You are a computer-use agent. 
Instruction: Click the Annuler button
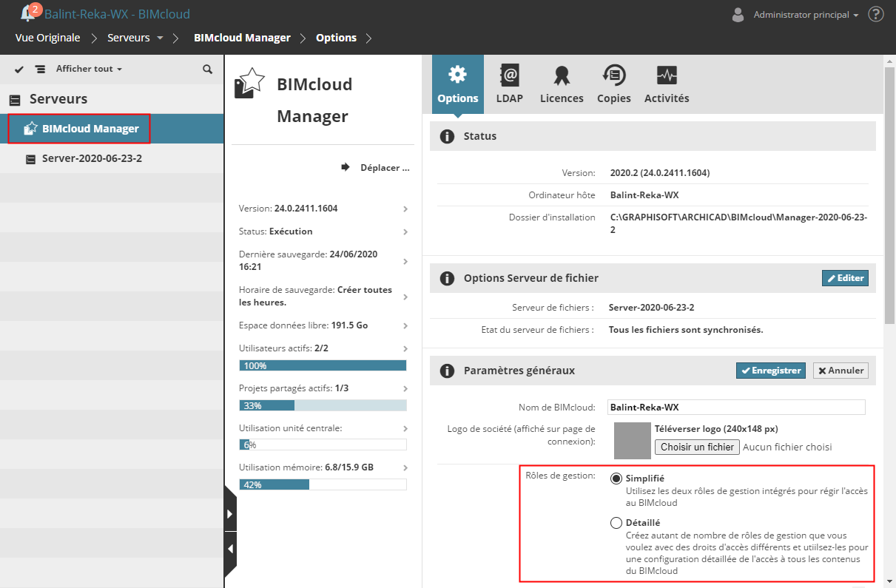841,371
